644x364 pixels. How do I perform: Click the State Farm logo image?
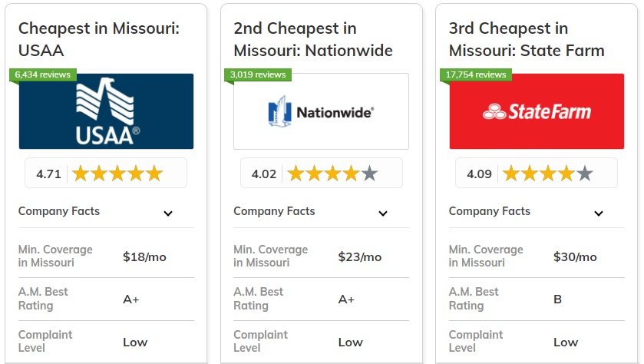(x=537, y=111)
